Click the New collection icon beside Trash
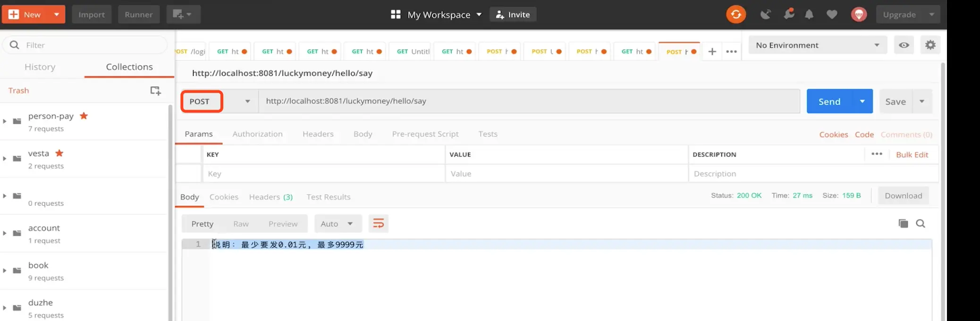This screenshot has width=980, height=321. click(x=155, y=91)
